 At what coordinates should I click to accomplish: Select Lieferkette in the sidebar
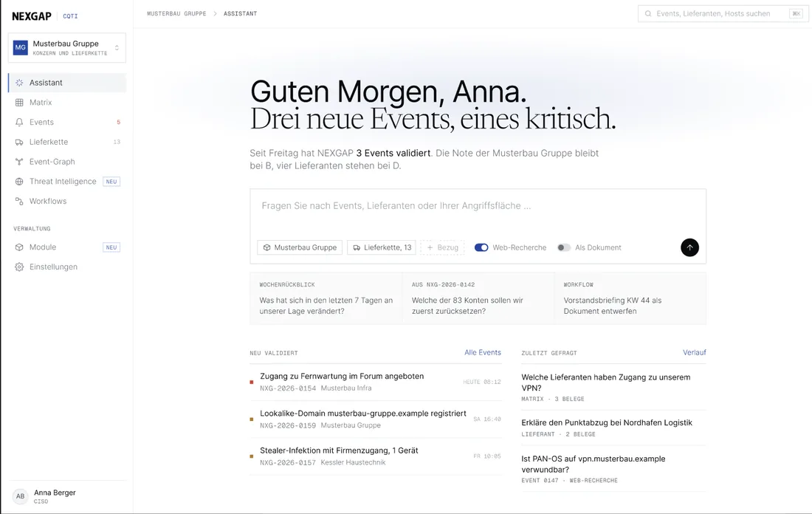(66, 142)
